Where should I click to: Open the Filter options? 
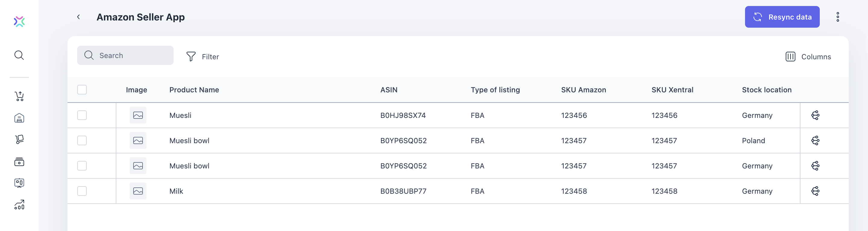(x=203, y=57)
